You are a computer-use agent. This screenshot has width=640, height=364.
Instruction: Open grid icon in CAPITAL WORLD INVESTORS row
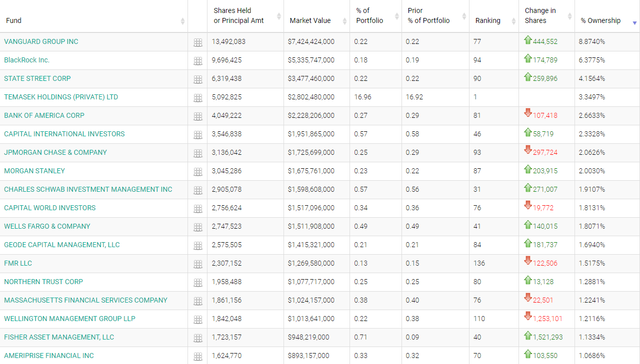click(198, 209)
